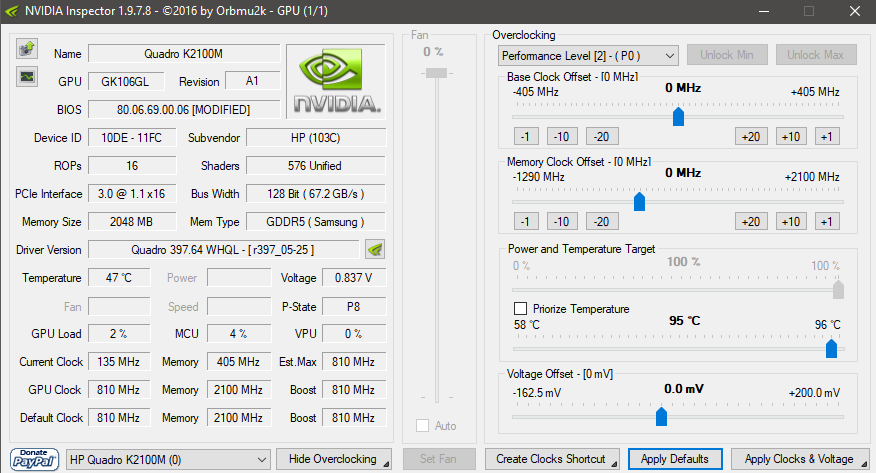Viewport: 876px width, 473px height.
Task: Click Apply Clocks & Voltage
Action: (799, 459)
